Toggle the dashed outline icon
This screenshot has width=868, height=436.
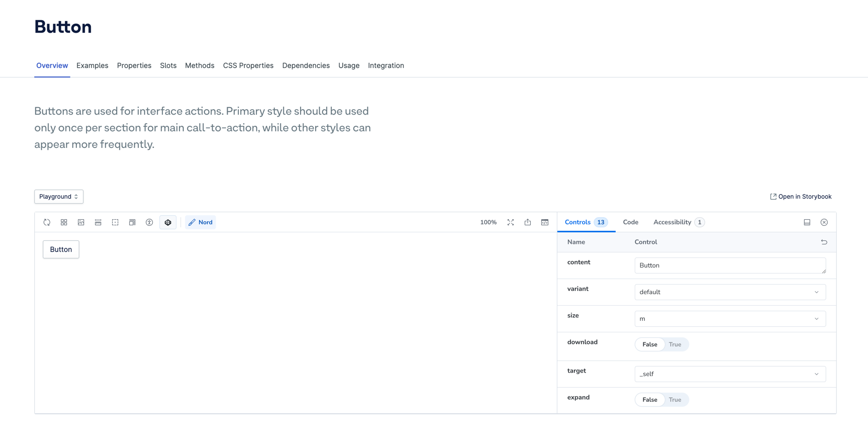click(x=115, y=222)
